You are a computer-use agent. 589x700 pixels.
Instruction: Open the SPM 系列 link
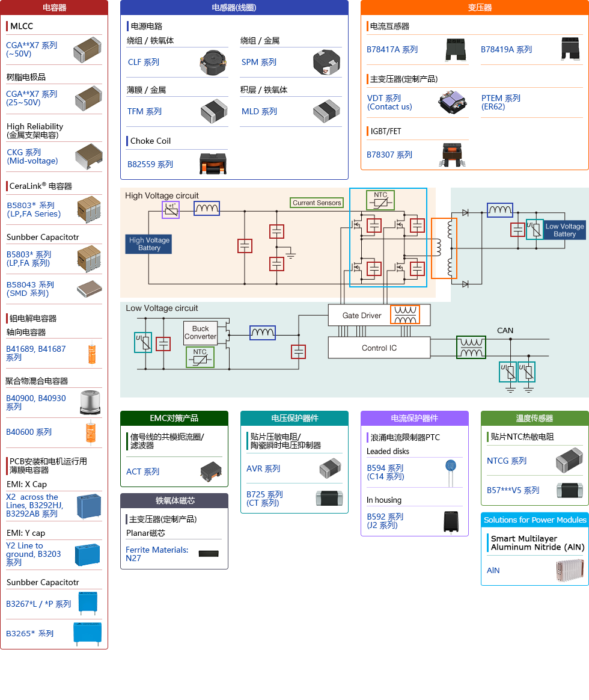259,62
